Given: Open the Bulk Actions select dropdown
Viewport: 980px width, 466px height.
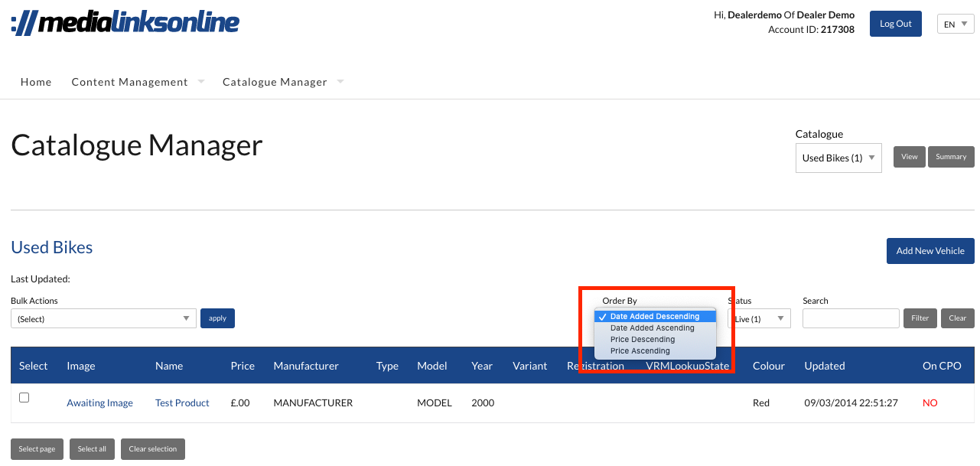Looking at the screenshot, I should coord(103,318).
